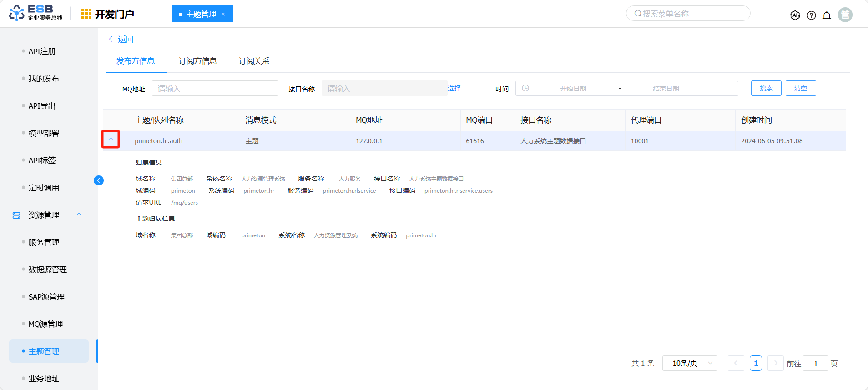Click the ESB logo
Image resolution: width=868 pixels, height=390 pixels.
point(35,13)
